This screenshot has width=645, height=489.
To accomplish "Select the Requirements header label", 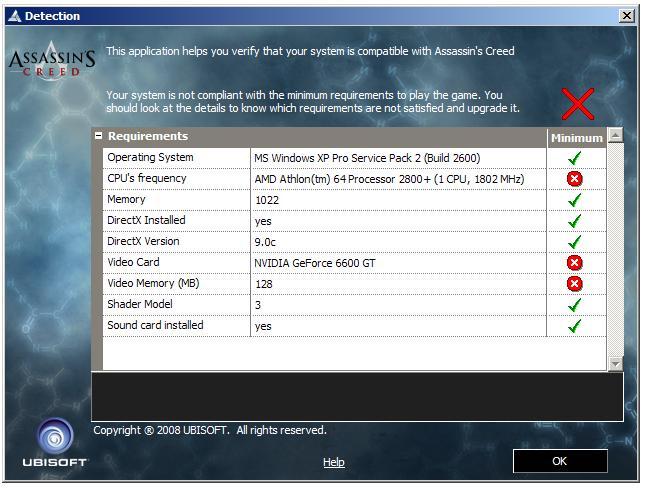I will click(x=148, y=136).
